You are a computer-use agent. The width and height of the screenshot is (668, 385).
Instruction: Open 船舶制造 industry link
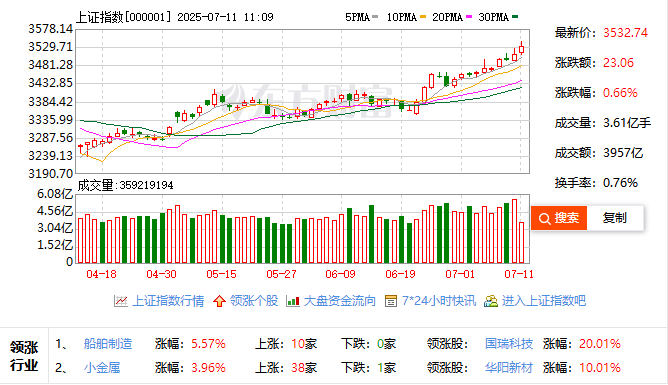click(x=108, y=344)
